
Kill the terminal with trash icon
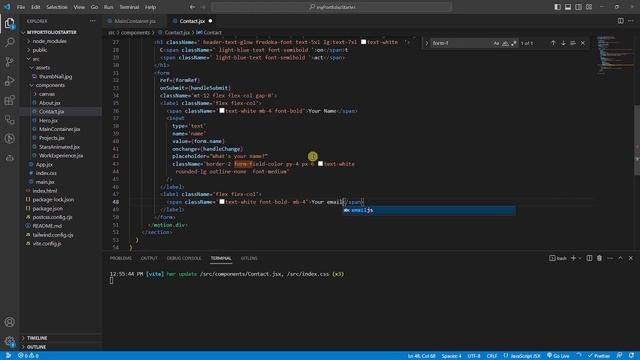(599, 258)
